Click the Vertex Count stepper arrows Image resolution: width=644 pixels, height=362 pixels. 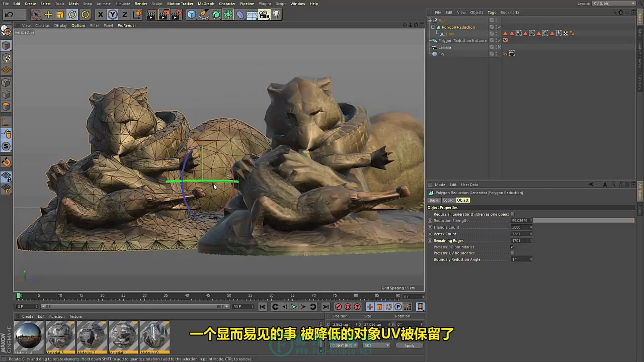coord(531,234)
